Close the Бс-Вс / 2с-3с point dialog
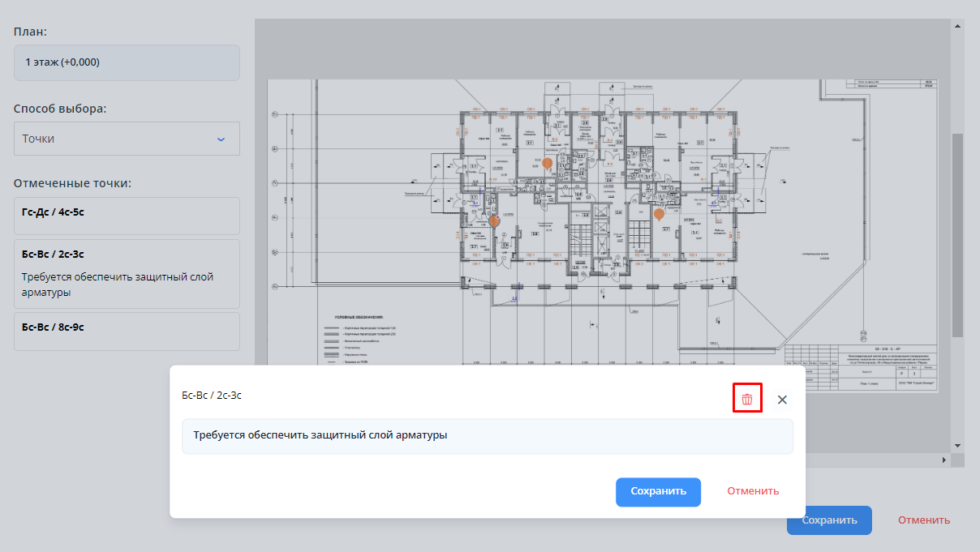Viewport: 980px width, 552px height. click(782, 400)
